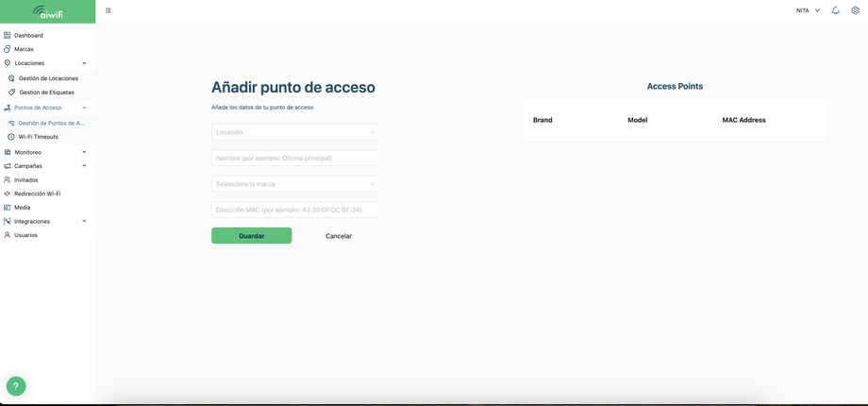Click the Media icon in the sidebar

point(8,208)
